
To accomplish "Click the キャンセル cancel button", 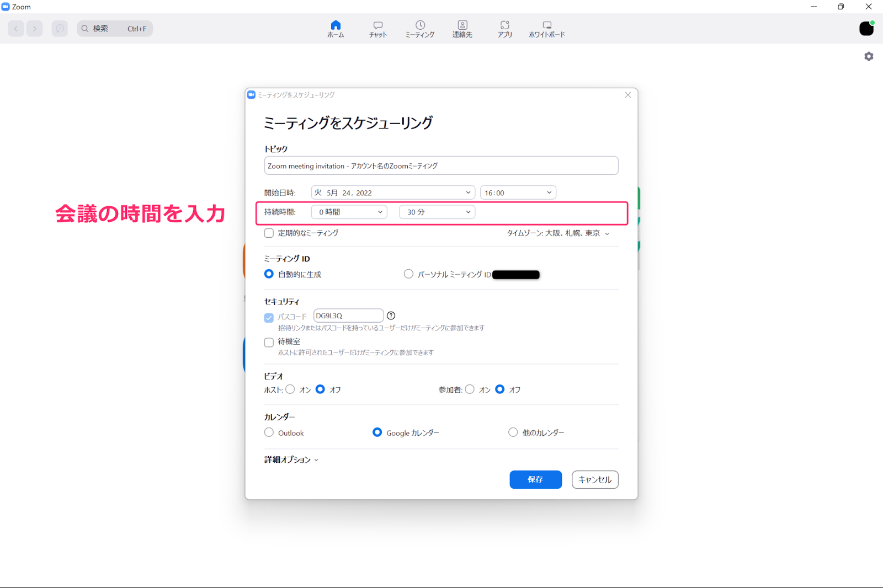I will (x=595, y=479).
